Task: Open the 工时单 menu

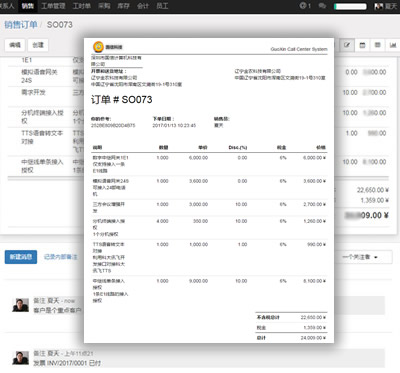Action: tap(81, 6)
